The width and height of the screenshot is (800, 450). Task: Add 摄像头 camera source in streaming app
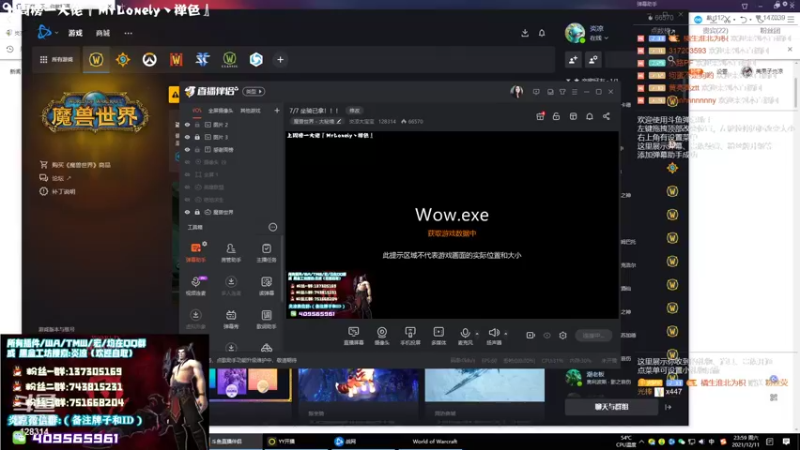point(382,336)
